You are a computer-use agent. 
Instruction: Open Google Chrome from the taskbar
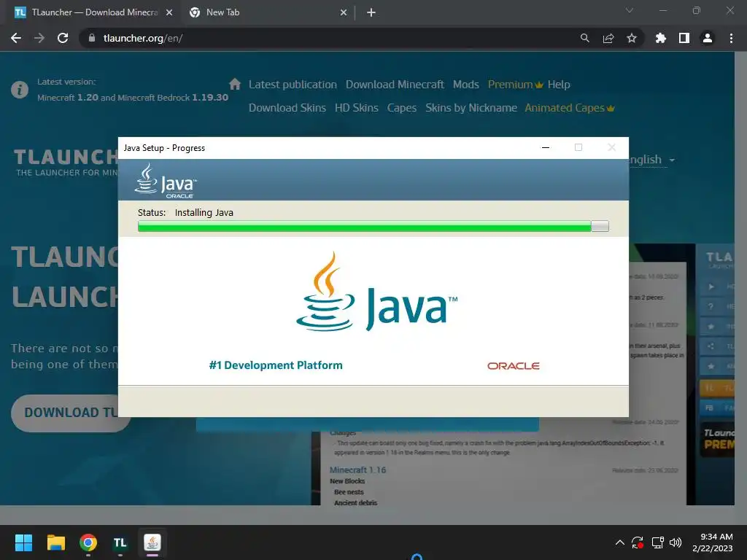click(88, 542)
